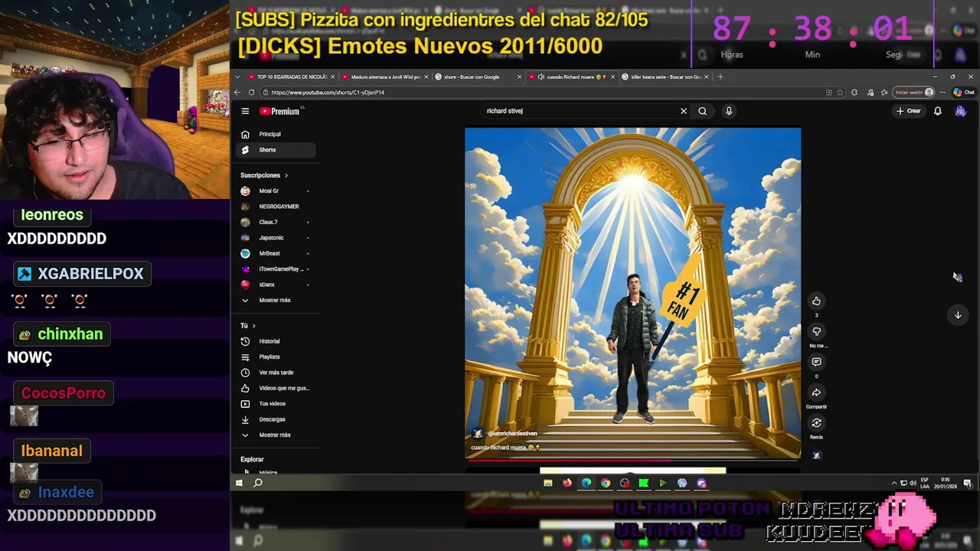The image size is (980, 551).
Task: Open the account avatar menu
Action: (x=961, y=111)
